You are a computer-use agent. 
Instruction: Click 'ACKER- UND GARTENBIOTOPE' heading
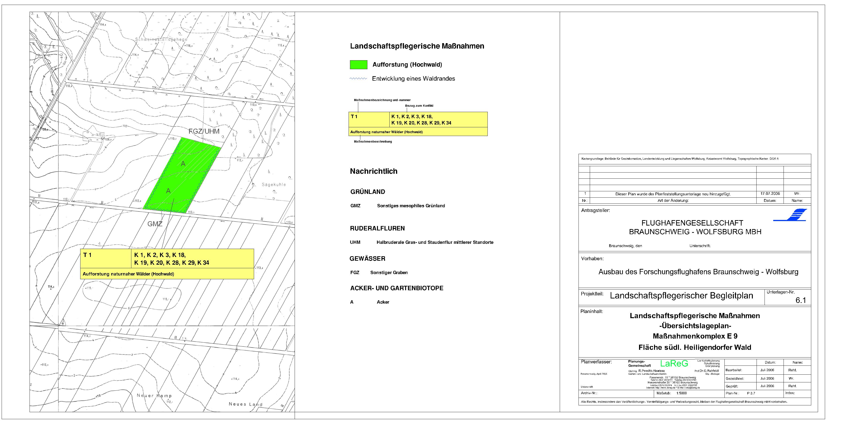tap(397, 288)
